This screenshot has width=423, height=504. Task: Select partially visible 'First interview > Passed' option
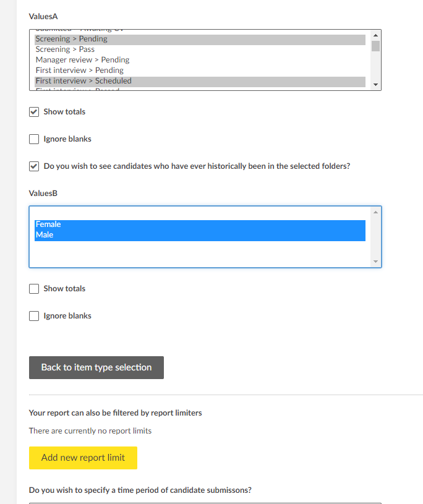click(x=77, y=90)
